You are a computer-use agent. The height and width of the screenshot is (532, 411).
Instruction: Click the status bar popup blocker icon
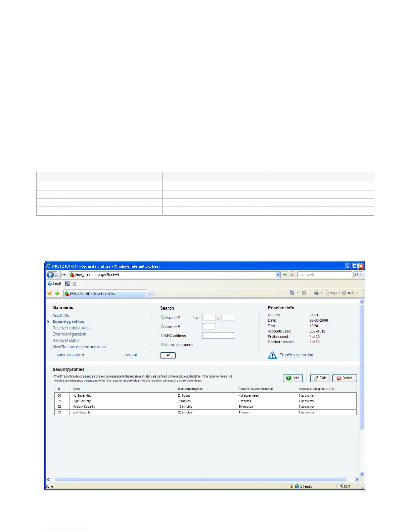(290, 486)
